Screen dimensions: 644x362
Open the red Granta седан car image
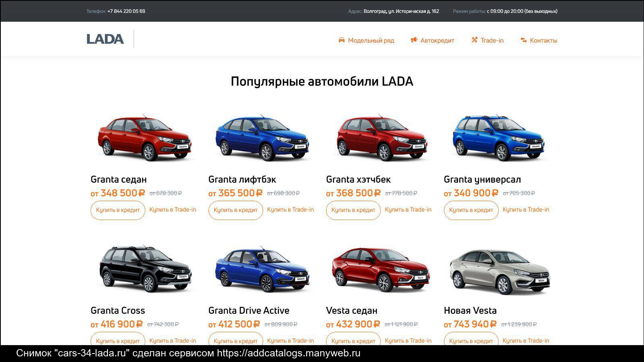pyautogui.click(x=144, y=138)
